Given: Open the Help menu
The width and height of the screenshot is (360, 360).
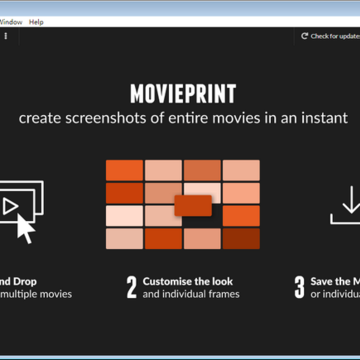Looking at the screenshot, I should point(36,22).
